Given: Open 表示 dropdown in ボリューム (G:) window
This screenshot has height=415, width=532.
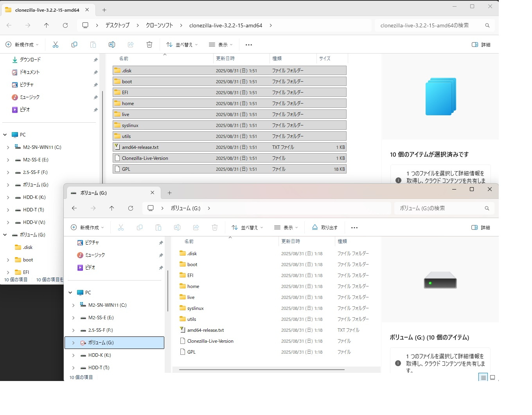Looking at the screenshot, I should [286, 228].
